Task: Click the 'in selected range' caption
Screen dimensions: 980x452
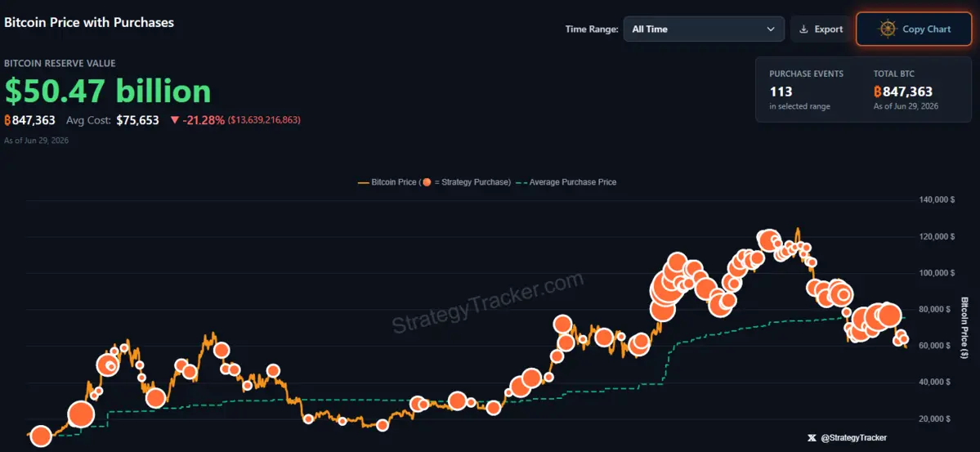Action: [800, 106]
